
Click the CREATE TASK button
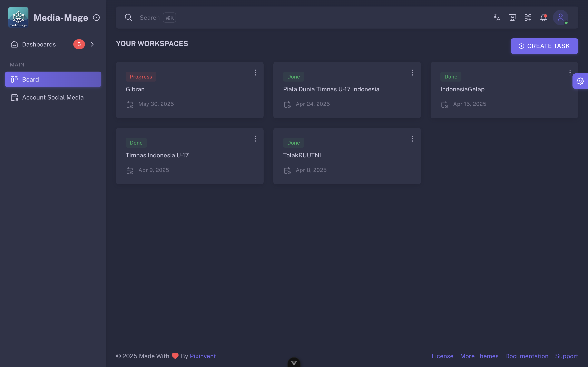(544, 46)
